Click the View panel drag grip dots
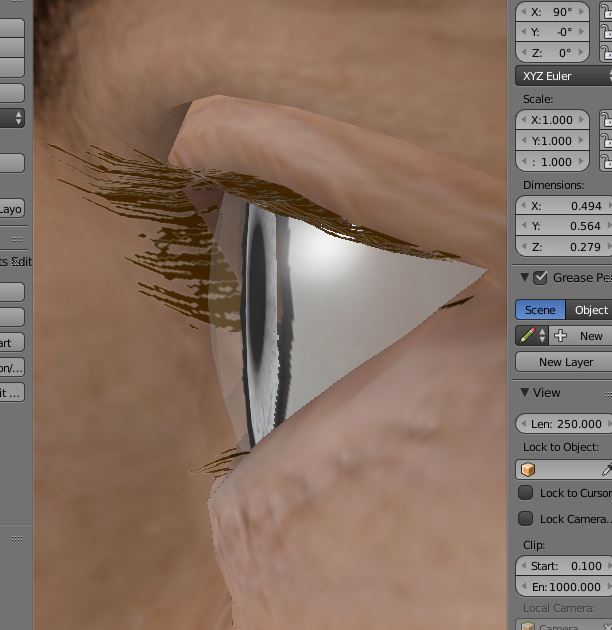 tap(608, 395)
